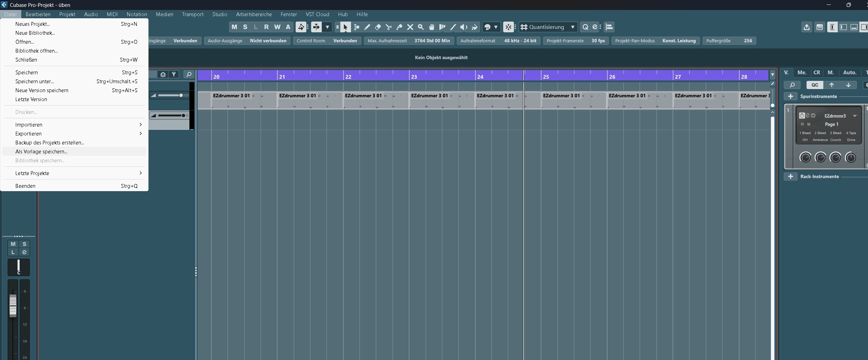Select the Color paint bucket tool
The height and width of the screenshot is (360, 868).
click(x=475, y=27)
